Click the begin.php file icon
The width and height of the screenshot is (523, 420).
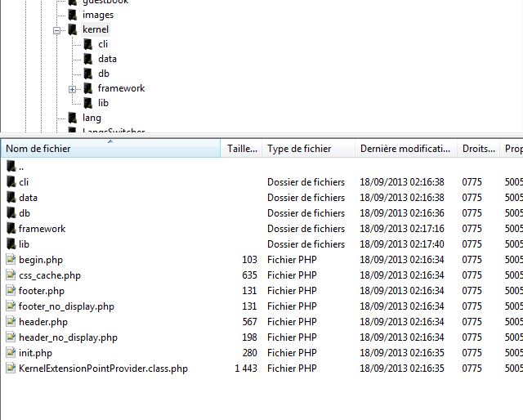coord(11,260)
